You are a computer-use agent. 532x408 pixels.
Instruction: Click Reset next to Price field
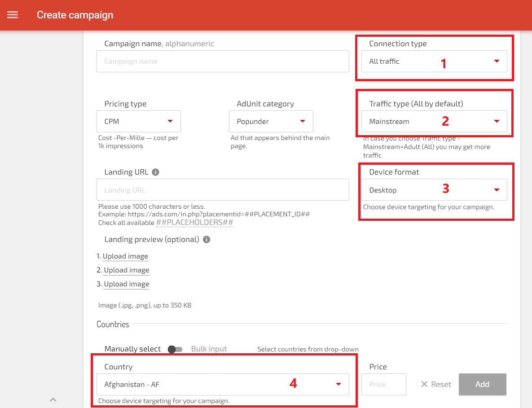coord(436,384)
